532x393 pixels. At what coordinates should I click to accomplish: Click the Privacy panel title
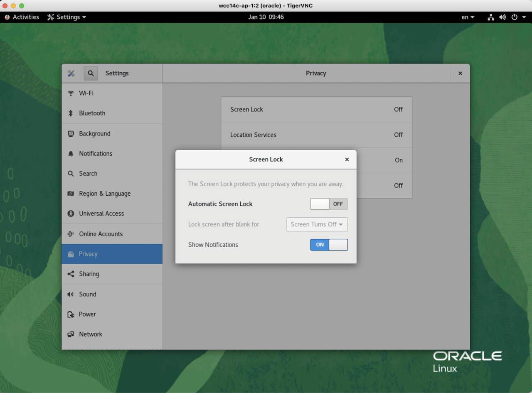pos(316,73)
